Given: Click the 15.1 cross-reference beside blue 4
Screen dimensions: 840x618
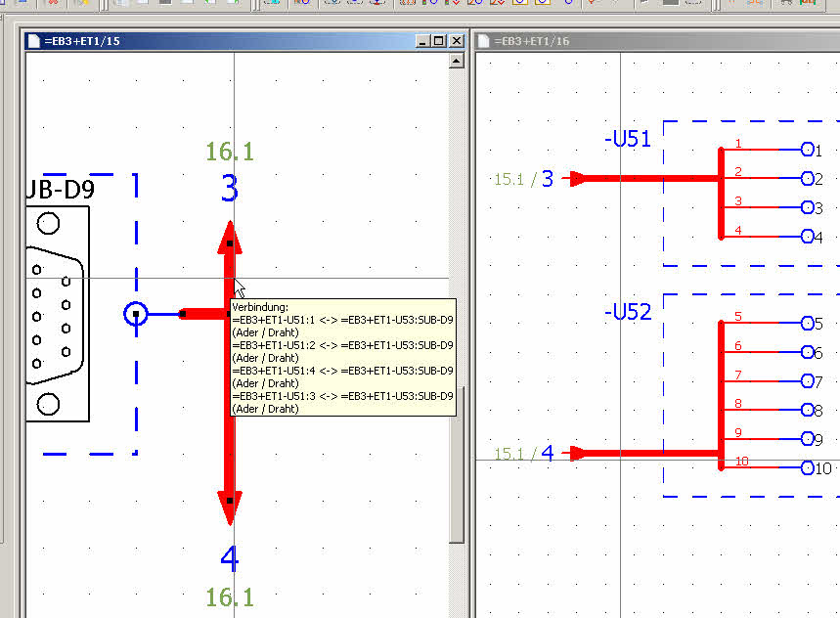Looking at the screenshot, I should pyautogui.click(x=508, y=454).
